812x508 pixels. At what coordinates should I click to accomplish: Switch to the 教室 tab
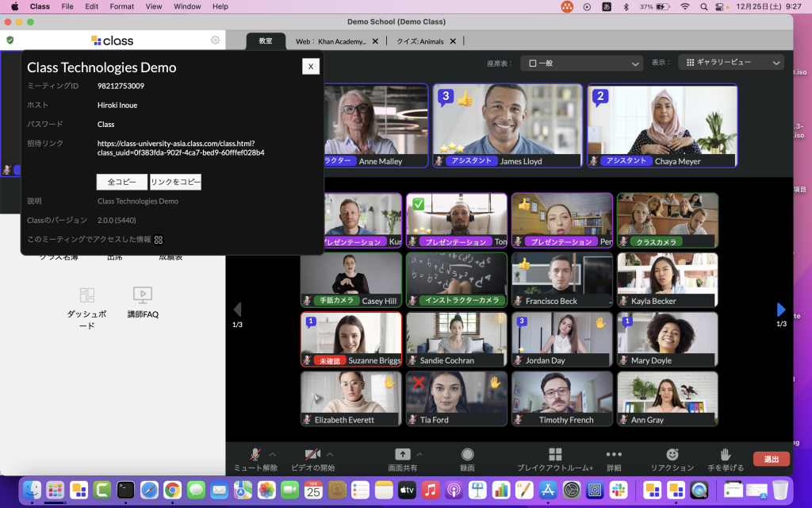click(266, 41)
